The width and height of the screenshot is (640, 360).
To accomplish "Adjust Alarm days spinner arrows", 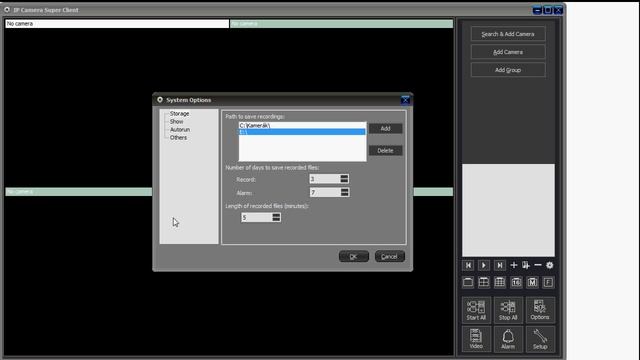I will pyautogui.click(x=344, y=192).
